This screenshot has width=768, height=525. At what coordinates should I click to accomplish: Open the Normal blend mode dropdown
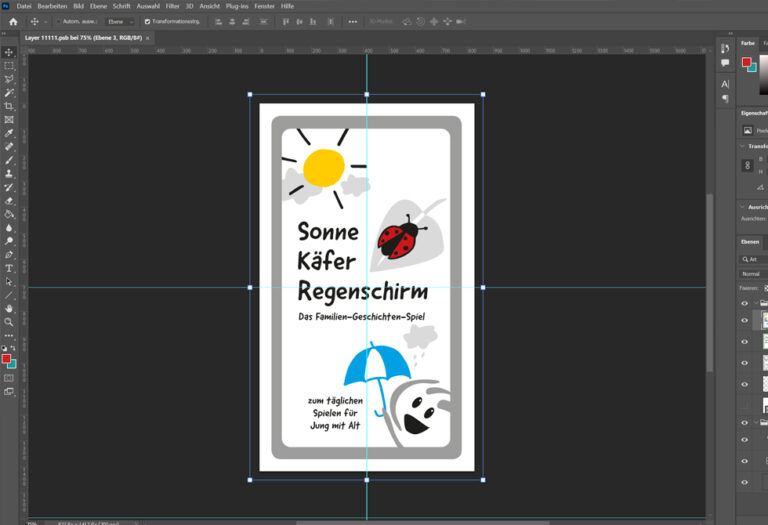752,273
